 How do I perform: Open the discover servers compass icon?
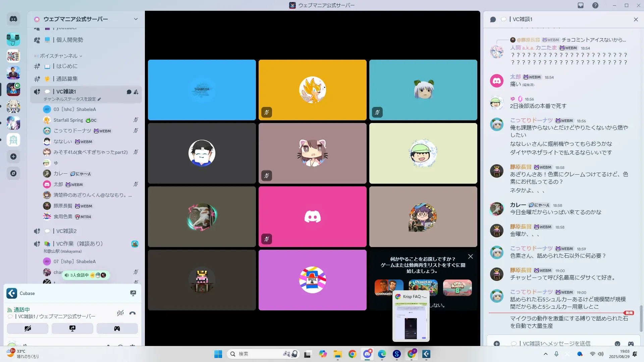13,173
